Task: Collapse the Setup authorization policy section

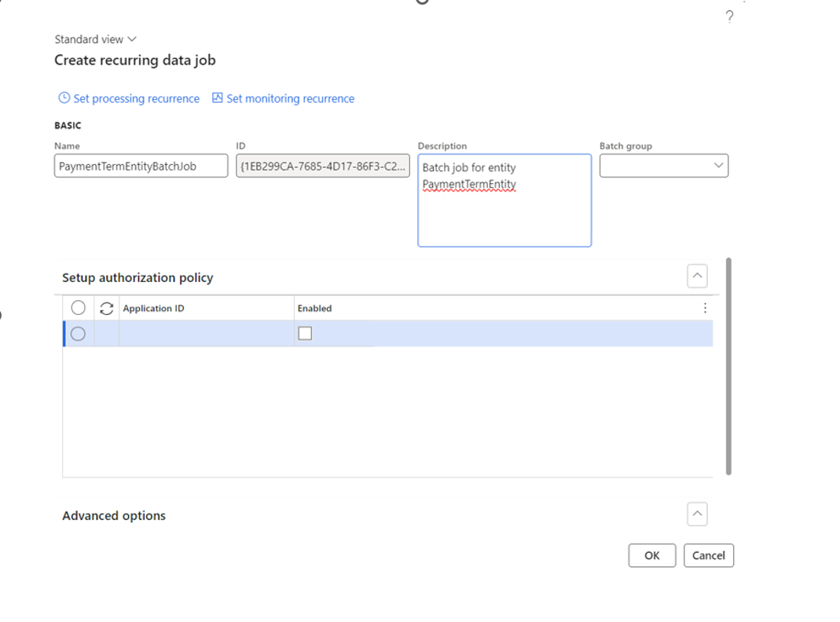Action: pos(697,276)
